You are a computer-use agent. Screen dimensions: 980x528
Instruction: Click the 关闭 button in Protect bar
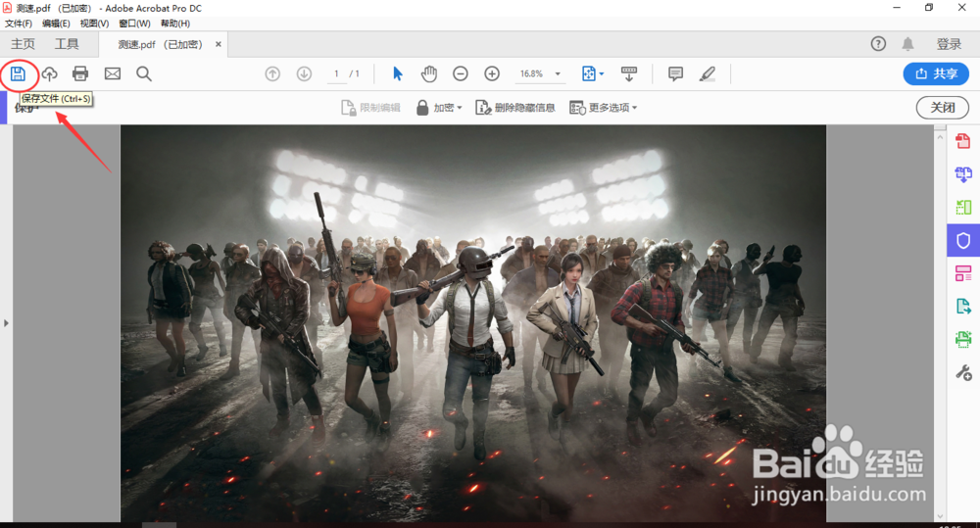[943, 108]
